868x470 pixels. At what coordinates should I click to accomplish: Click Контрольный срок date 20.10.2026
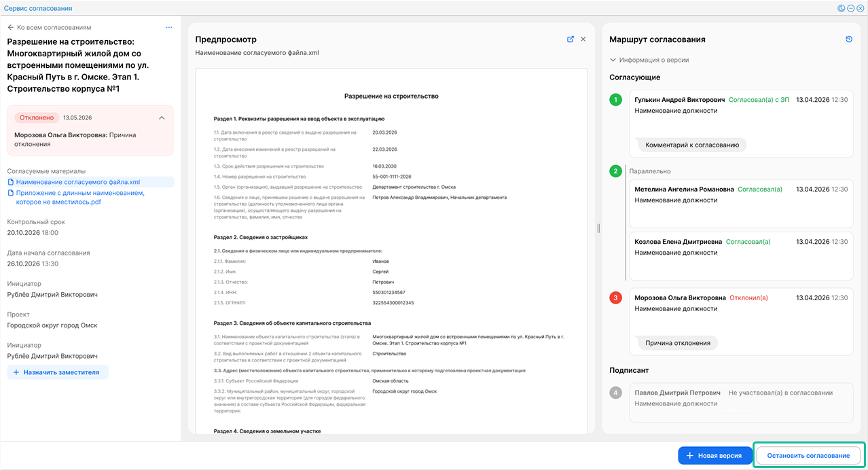click(x=23, y=232)
